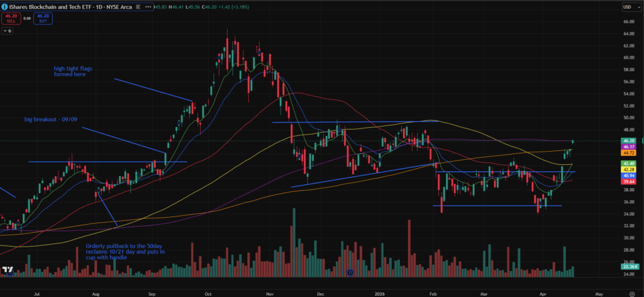The image size is (644, 297).
Task: Click the TradingView logo at bottom left
Action: click(x=8, y=271)
